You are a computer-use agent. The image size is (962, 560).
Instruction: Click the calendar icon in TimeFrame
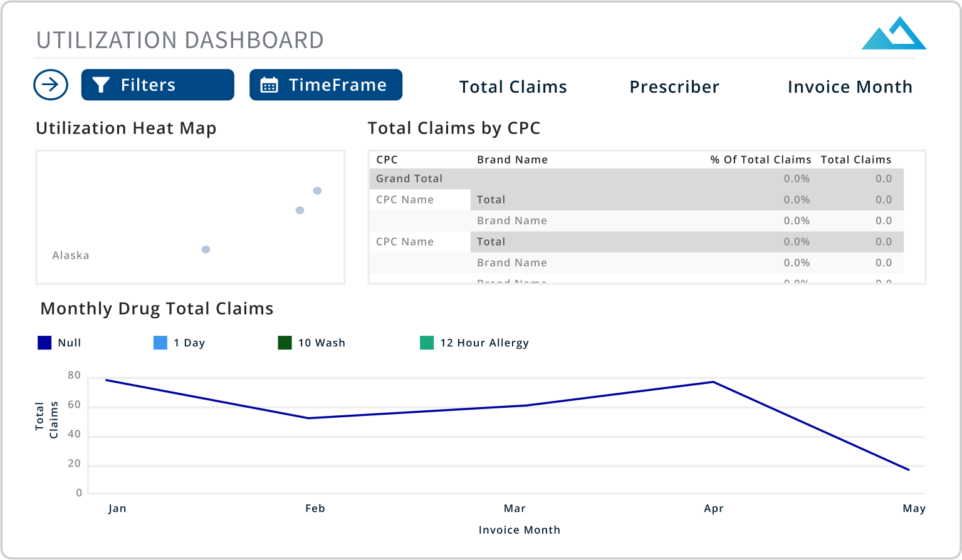[269, 85]
